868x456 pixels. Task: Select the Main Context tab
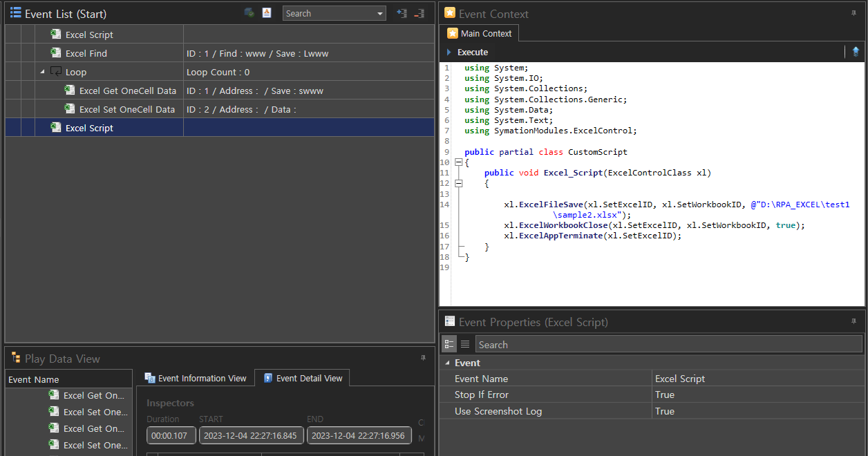coord(479,33)
